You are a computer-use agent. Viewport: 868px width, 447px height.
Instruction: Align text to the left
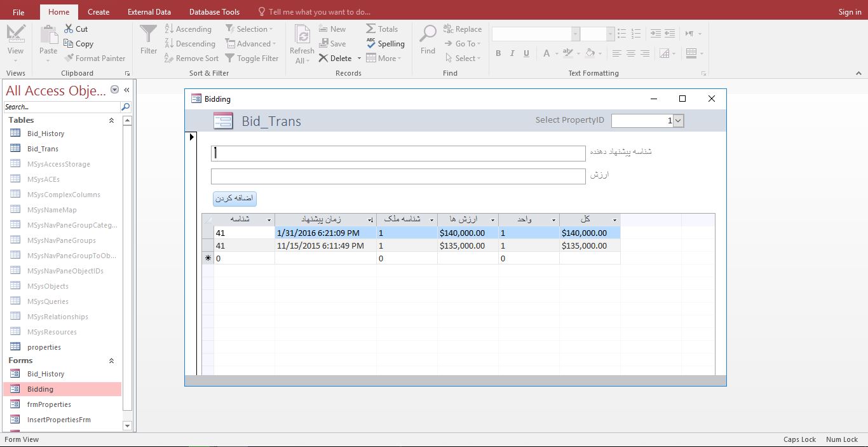616,53
